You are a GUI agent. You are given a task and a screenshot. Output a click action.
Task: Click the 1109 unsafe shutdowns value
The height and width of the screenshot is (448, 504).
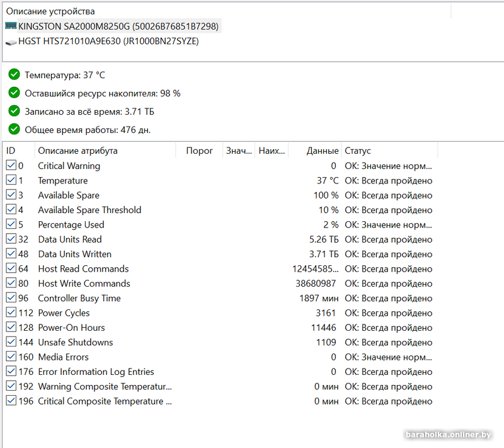coord(326,342)
